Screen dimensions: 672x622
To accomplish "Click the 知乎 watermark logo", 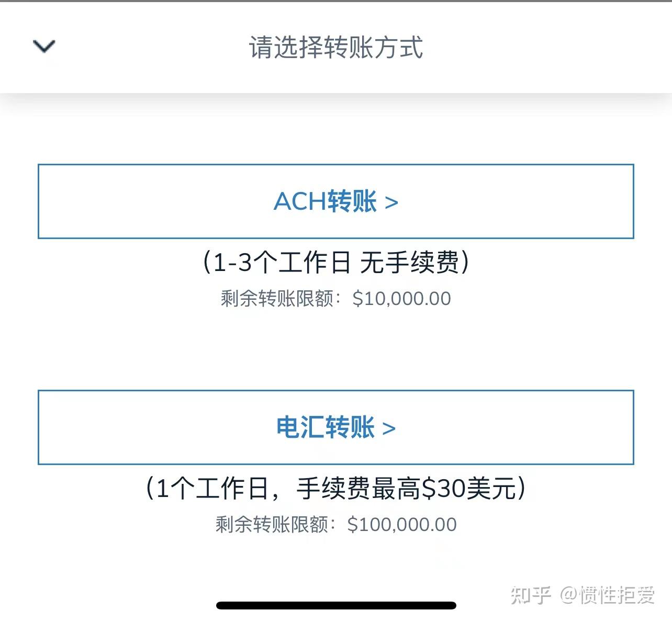I will pyautogui.click(x=531, y=595).
